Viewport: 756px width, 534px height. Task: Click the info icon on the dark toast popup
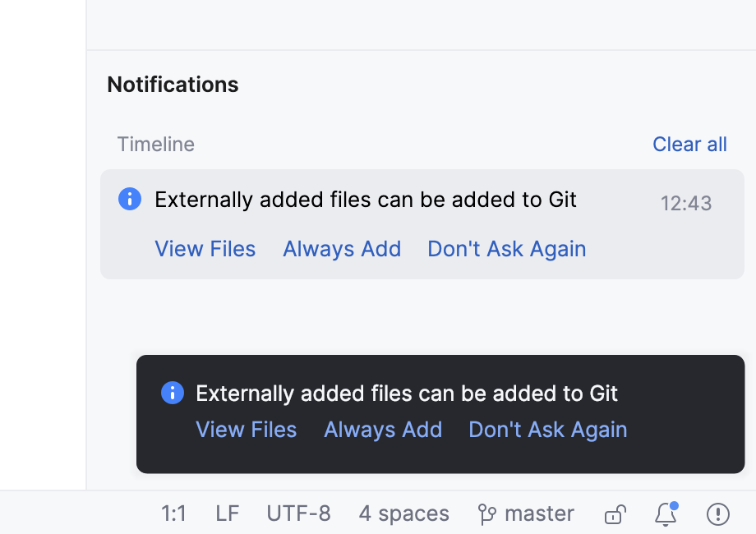click(172, 394)
